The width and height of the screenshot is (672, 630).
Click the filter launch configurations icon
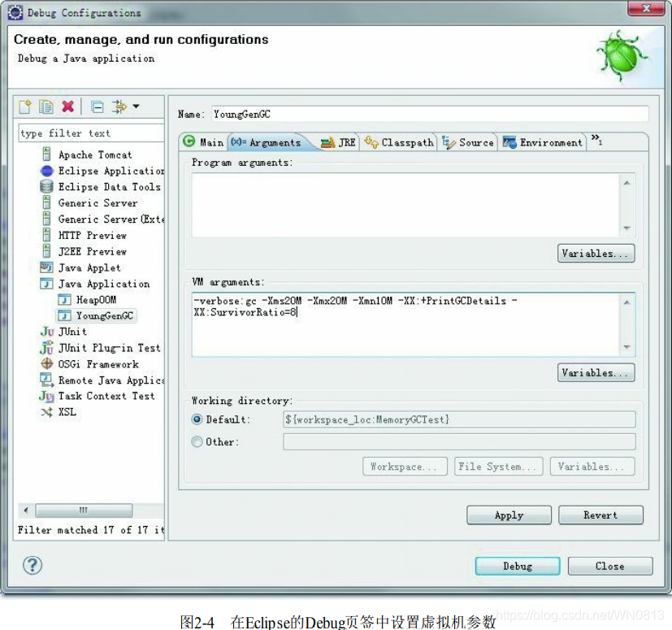(x=119, y=106)
